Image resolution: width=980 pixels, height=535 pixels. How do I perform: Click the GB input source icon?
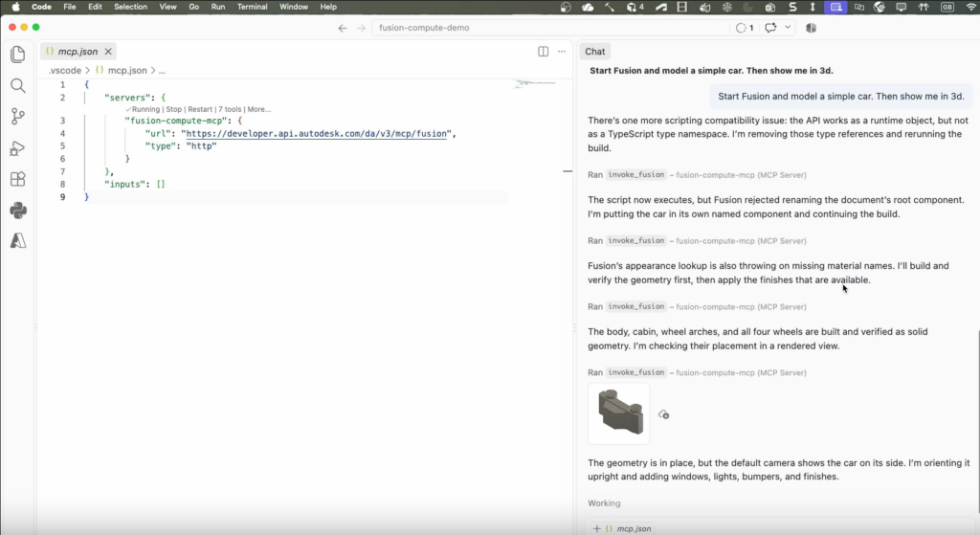coord(947,7)
